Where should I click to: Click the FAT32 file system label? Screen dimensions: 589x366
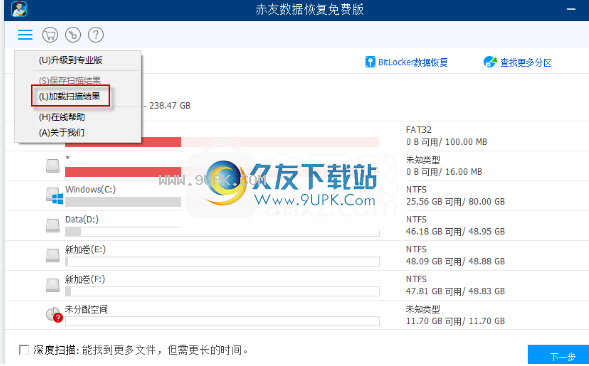(419, 130)
